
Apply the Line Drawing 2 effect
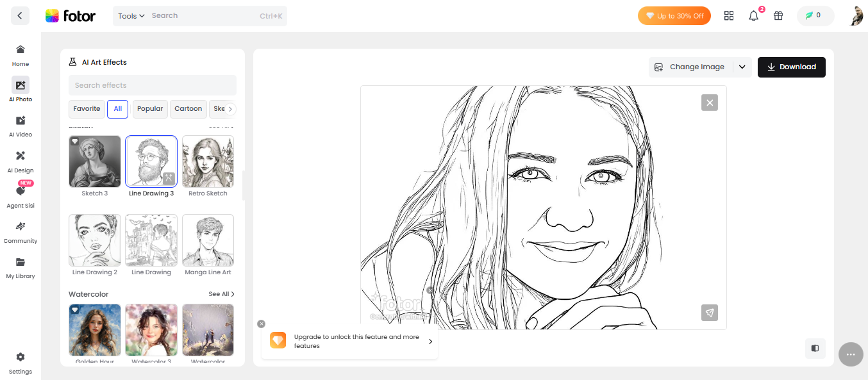click(95, 240)
